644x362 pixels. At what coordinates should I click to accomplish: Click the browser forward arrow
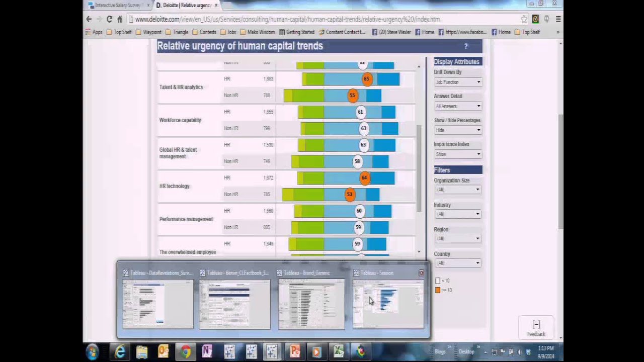pos(99,19)
